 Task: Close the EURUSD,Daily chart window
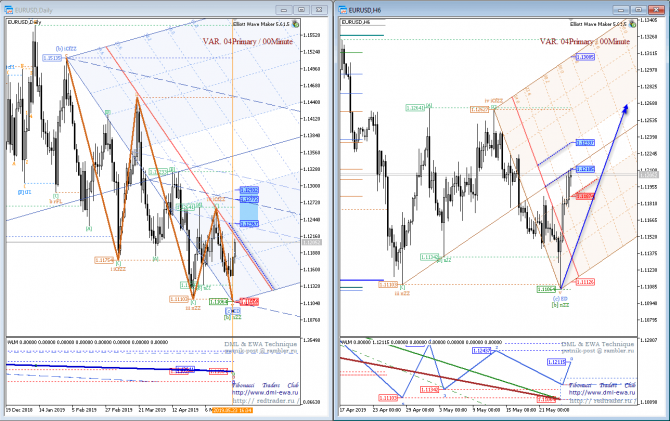click(319, 10)
